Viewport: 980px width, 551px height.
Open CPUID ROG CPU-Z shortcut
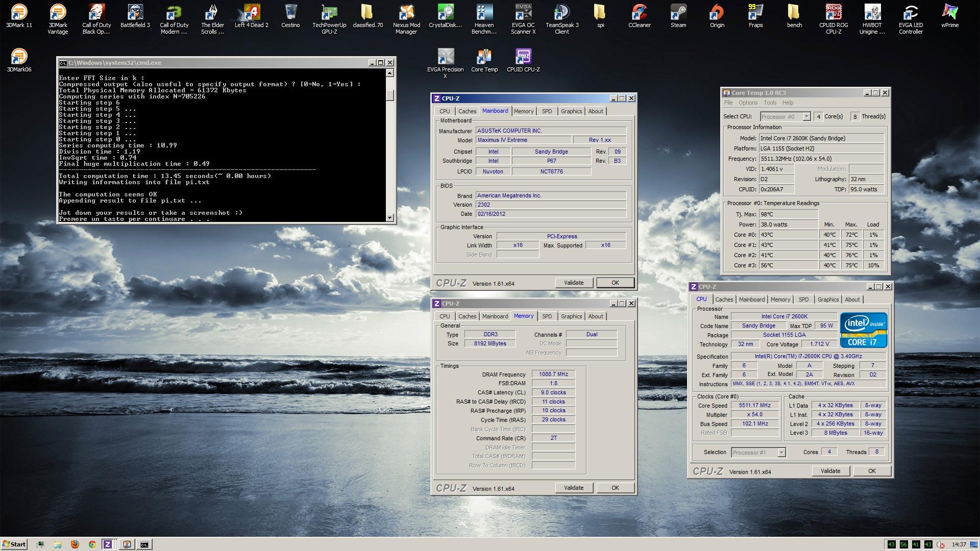pyautogui.click(x=834, y=19)
